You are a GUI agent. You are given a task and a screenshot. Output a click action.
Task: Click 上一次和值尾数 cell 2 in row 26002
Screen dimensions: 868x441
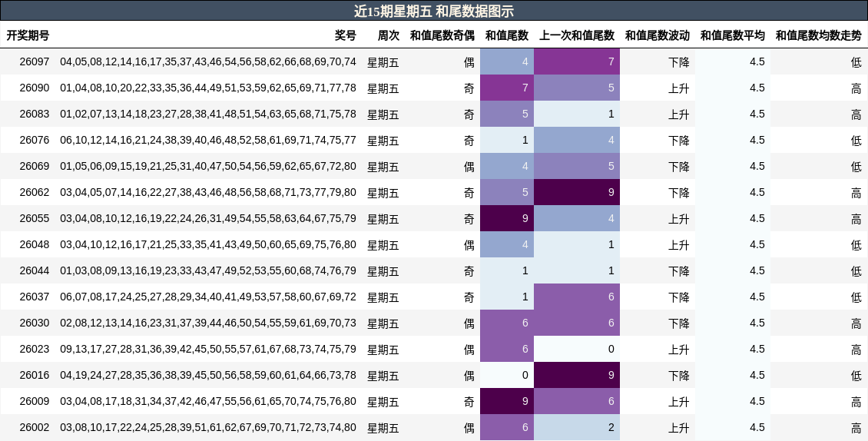[x=577, y=427]
